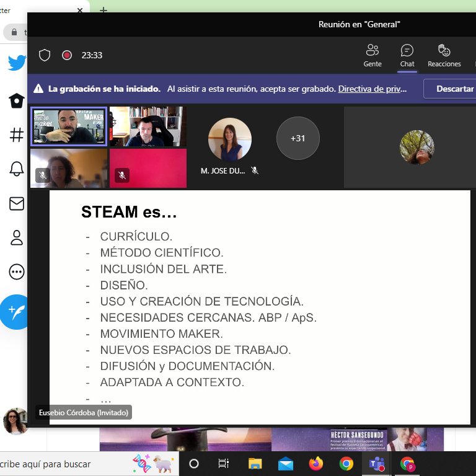The height and width of the screenshot is (476, 476).
Task: Click the browser address bar lock icon
Action: (x=14, y=32)
